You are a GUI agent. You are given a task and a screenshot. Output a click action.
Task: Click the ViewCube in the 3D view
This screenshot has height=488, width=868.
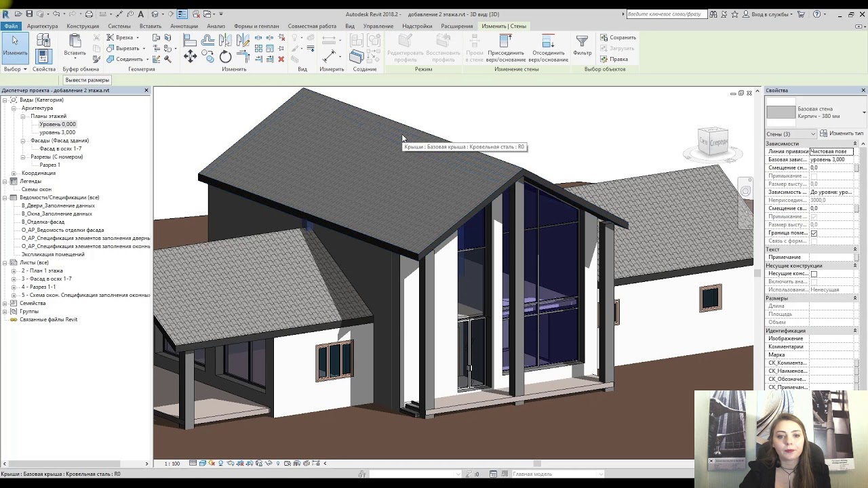[x=713, y=142]
